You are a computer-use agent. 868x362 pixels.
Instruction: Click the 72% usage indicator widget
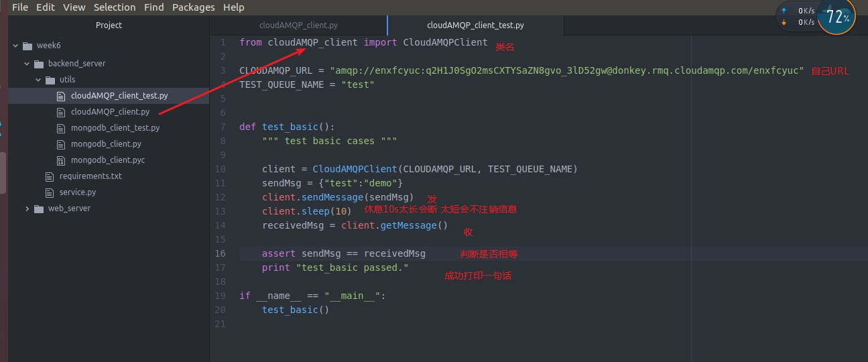(x=836, y=17)
